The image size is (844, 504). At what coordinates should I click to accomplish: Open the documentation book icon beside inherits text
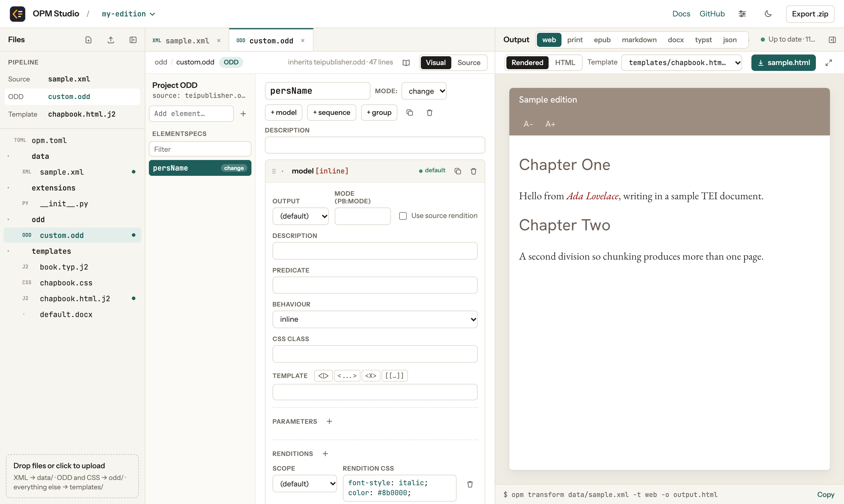tap(406, 62)
